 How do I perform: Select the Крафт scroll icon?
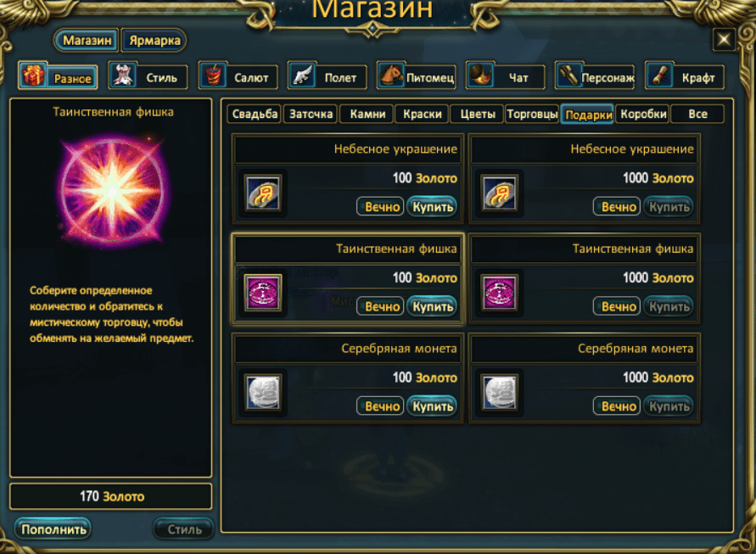(658, 76)
